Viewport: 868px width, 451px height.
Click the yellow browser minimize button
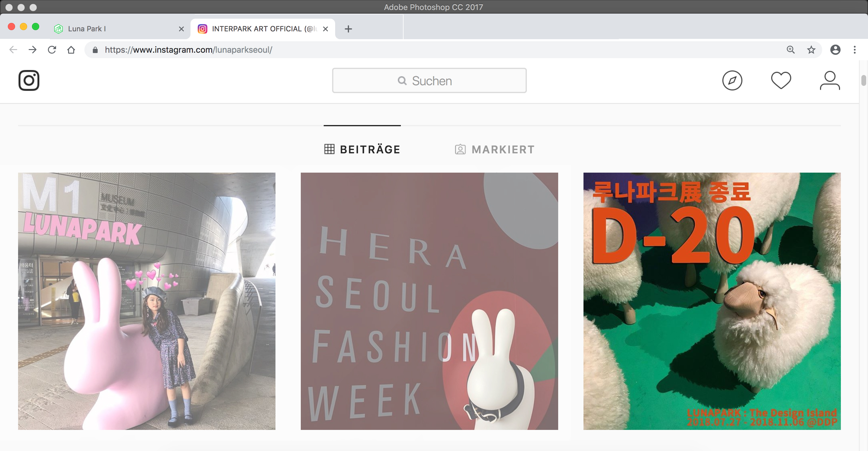coord(24,27)
